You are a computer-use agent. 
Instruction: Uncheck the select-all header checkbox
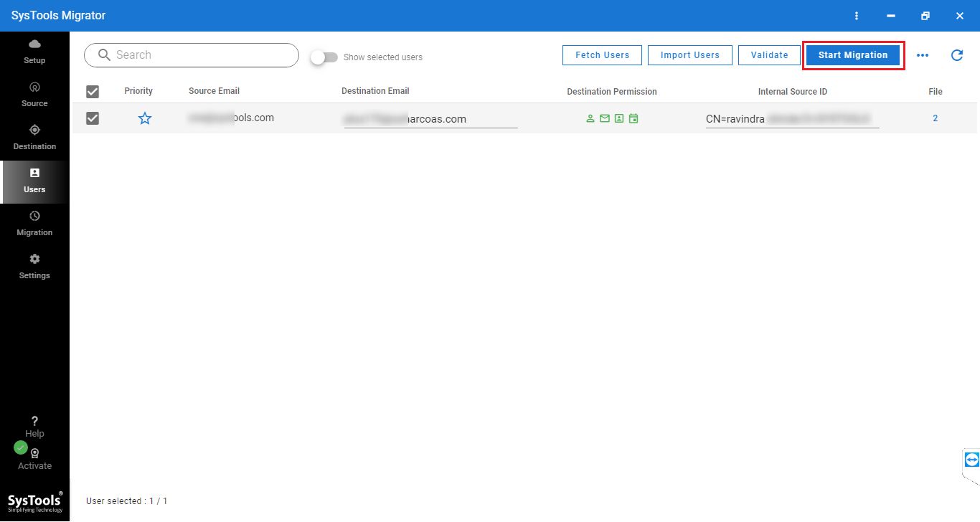tap(93, 92)
